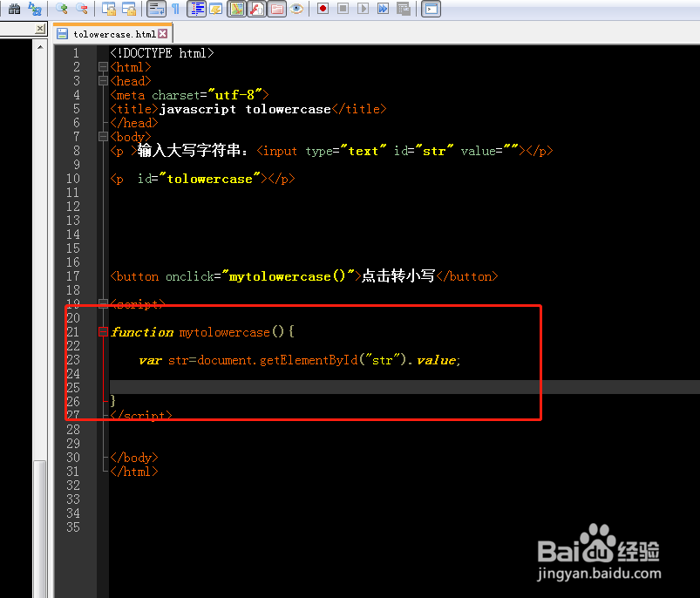Viewport: 700px width, 598px height.
Task: Stop macro recording
Action: click(343, 9)
